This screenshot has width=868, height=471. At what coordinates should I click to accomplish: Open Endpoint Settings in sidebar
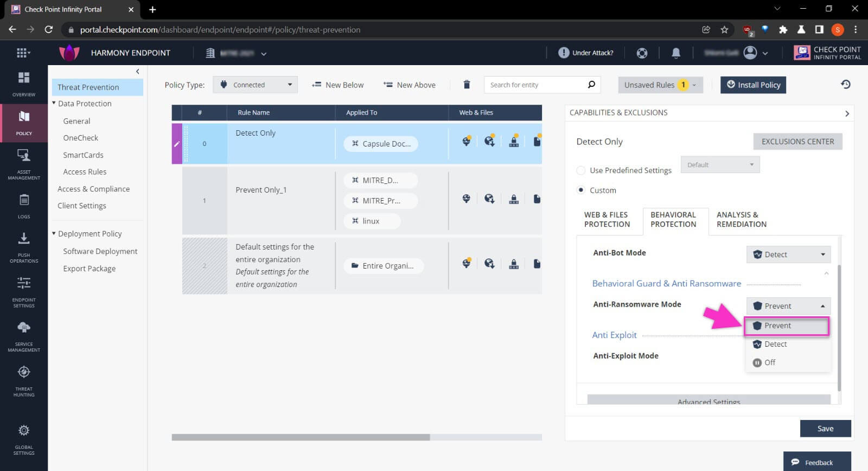(24, 292)
